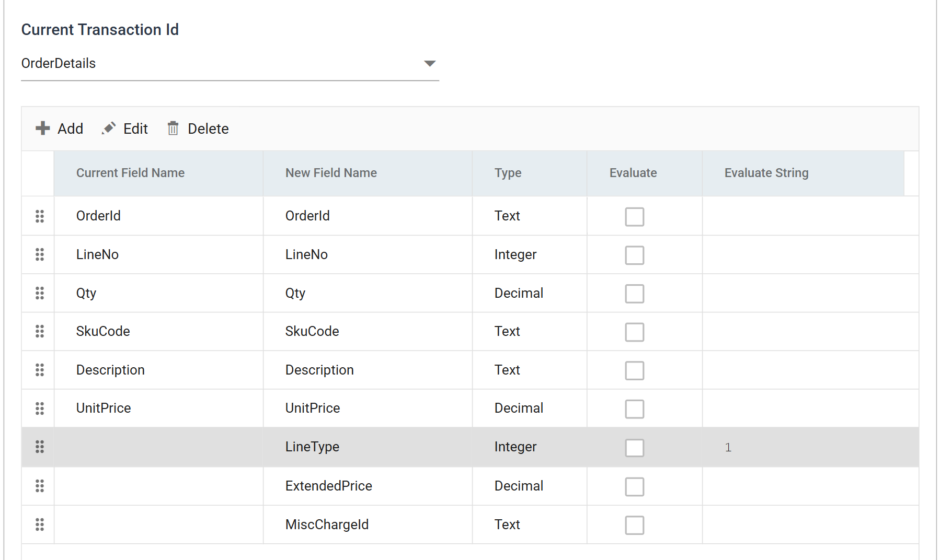Check Evaluate box for LineType
This screenshot has height=560, width=940.
[635, 448]
